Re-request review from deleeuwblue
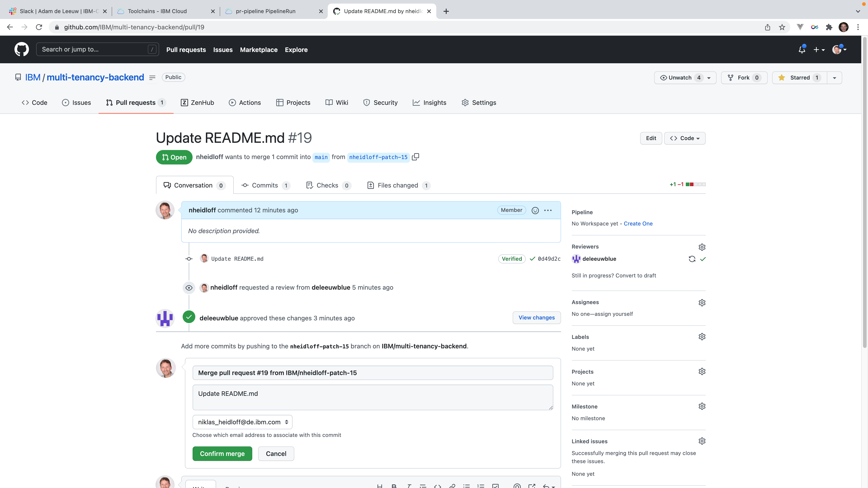Image resolution: width=868 pixels, height=488 pixels. [x=692, y=259]
